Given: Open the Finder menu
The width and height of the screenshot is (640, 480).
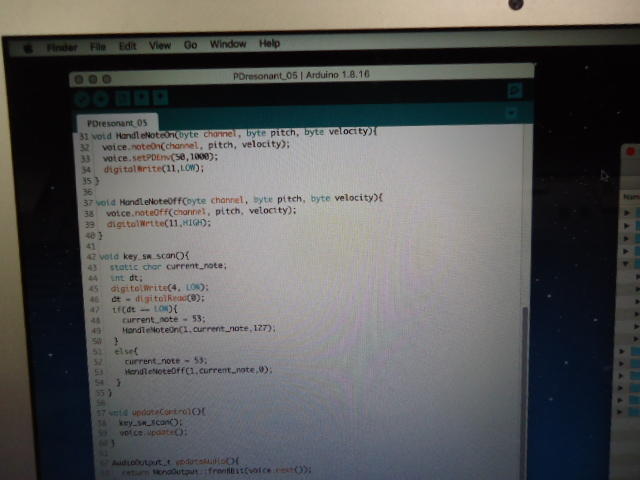Looking at the screenshot, I should (62, 48).
